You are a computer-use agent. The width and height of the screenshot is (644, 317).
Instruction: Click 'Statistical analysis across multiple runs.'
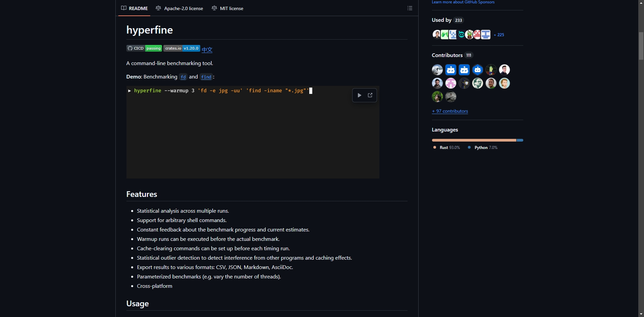tap(183, 211)
